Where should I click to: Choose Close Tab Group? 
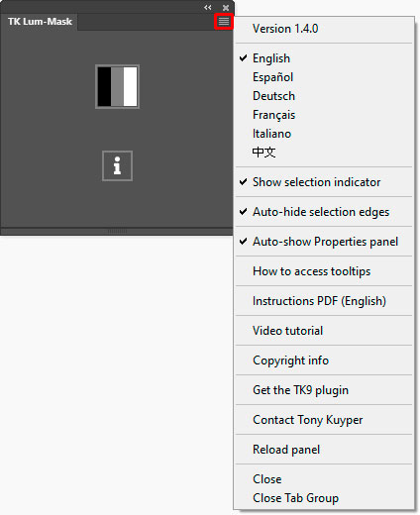[324, 498]
